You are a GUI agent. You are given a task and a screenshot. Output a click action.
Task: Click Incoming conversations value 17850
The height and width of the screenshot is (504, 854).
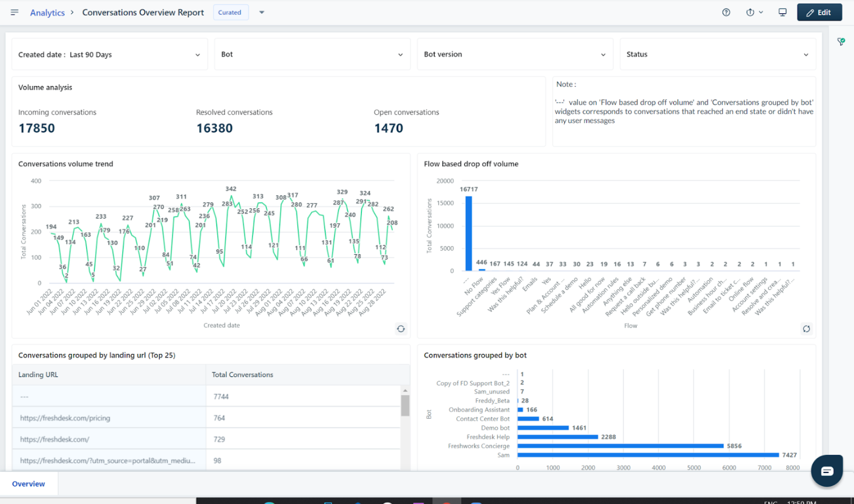tap(36, 128)
